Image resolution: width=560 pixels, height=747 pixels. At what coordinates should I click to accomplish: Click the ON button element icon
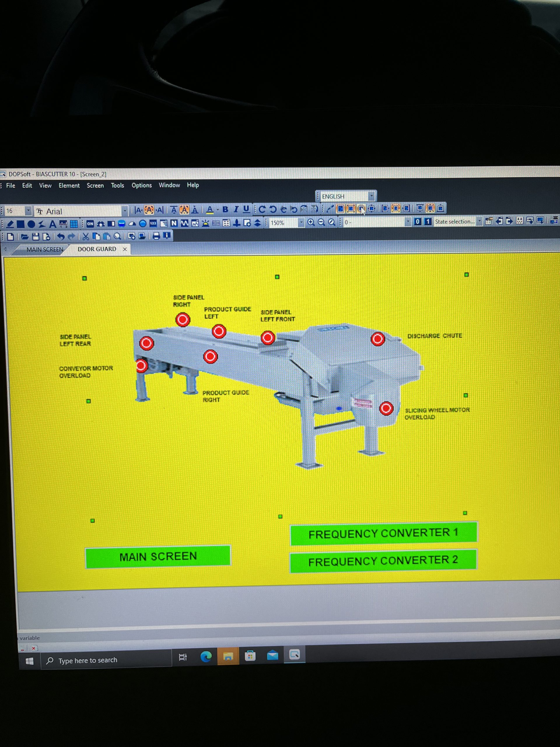[90, 224]
